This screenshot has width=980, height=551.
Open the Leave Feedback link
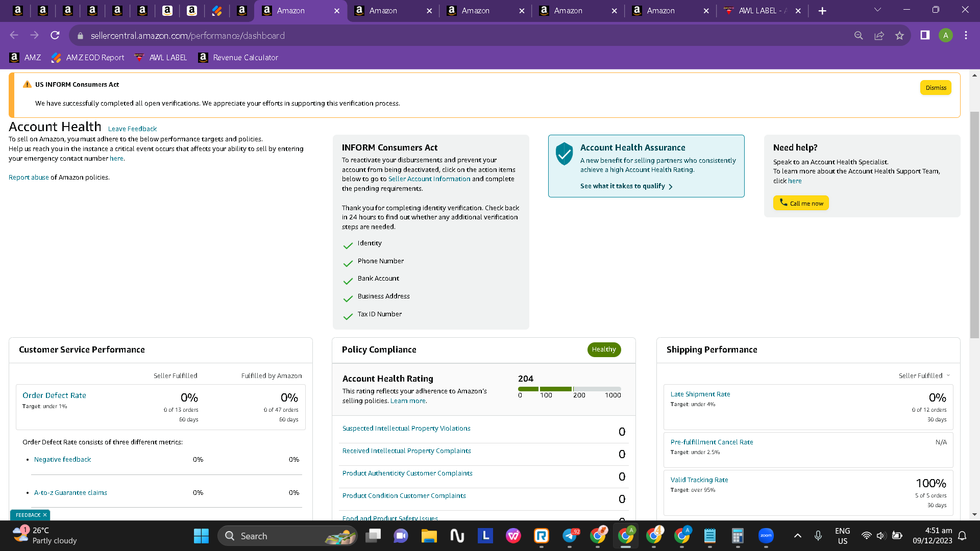pos(132,129)
